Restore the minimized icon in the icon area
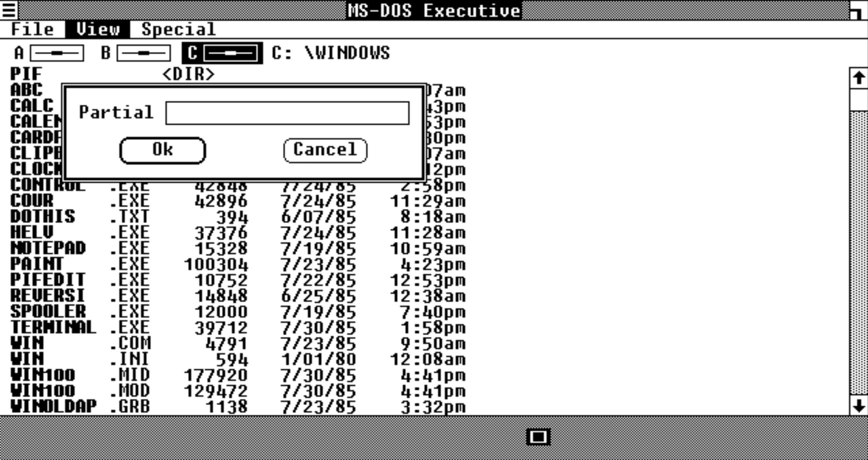Screen dimensions: 868x460 tap(538, 437)
